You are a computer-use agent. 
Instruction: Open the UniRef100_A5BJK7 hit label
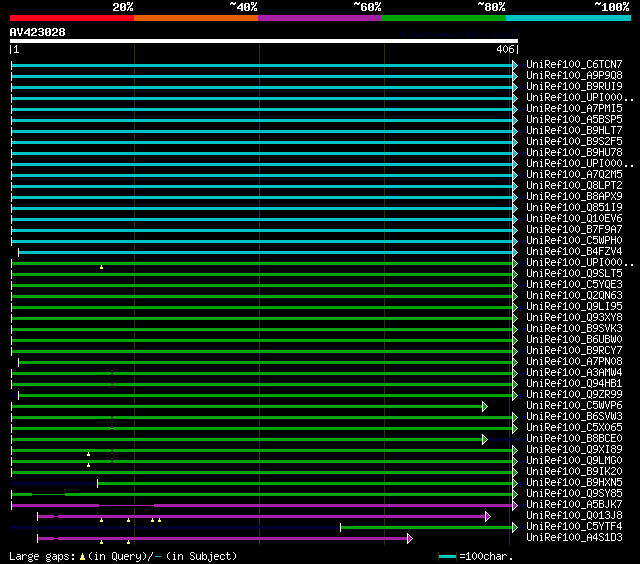pos(574,505)
